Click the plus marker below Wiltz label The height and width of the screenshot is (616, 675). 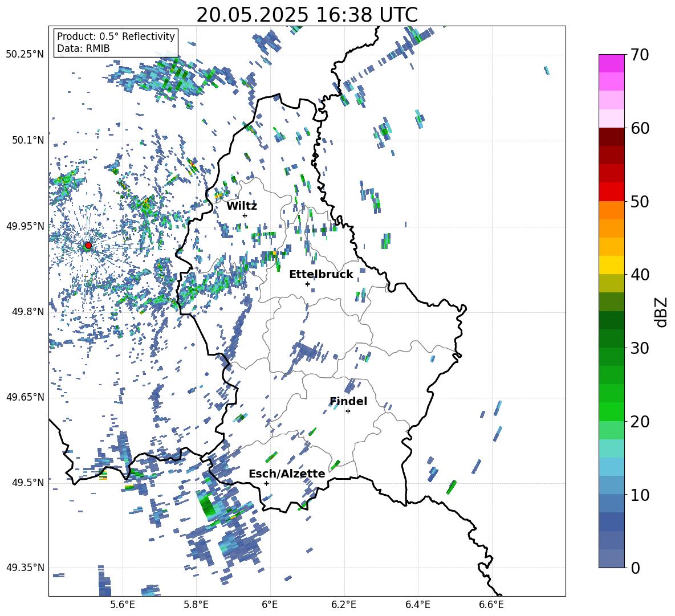coord(245,215)
